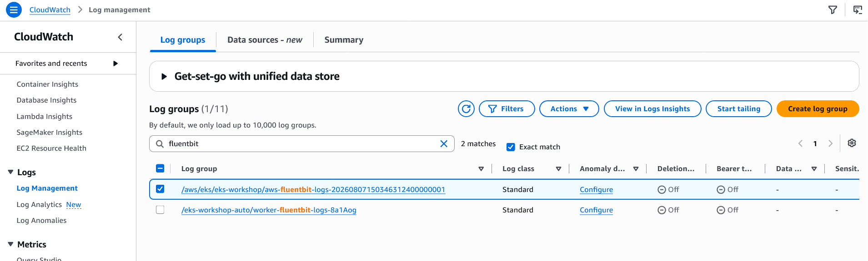The height and width of the screenshot is (261, 868).
Task: Switch to Log groups tab
Action: coord(183,40)
